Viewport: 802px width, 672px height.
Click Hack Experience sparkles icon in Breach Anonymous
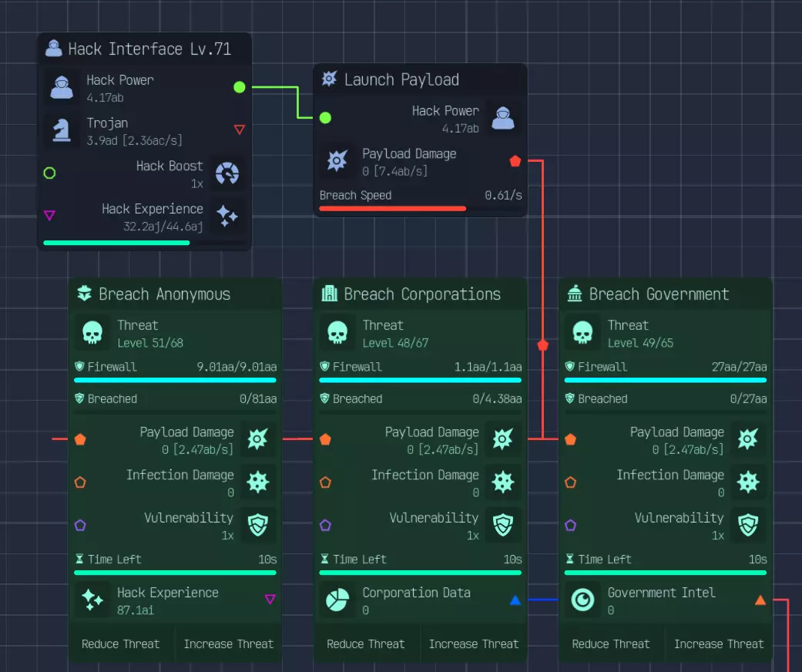point(92,600)
